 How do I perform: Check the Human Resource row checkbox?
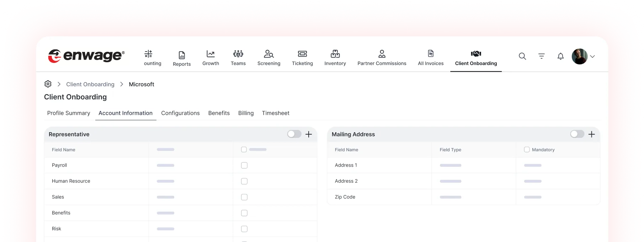click(244, 181)
